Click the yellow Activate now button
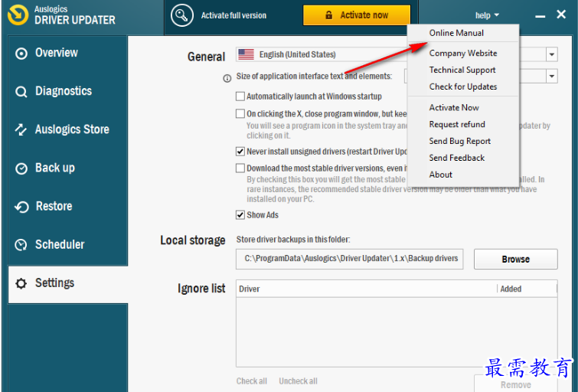This screenshot has width=578, height=392. click(x=357, y=15)
